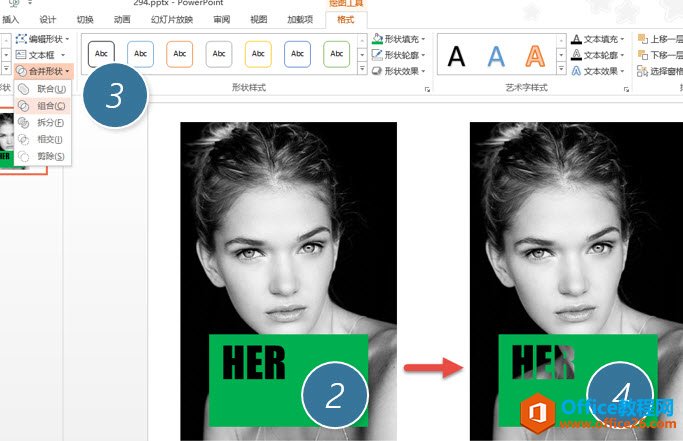Click 选择窗格 (Selection Pane) icon

(x=660, y=71)
